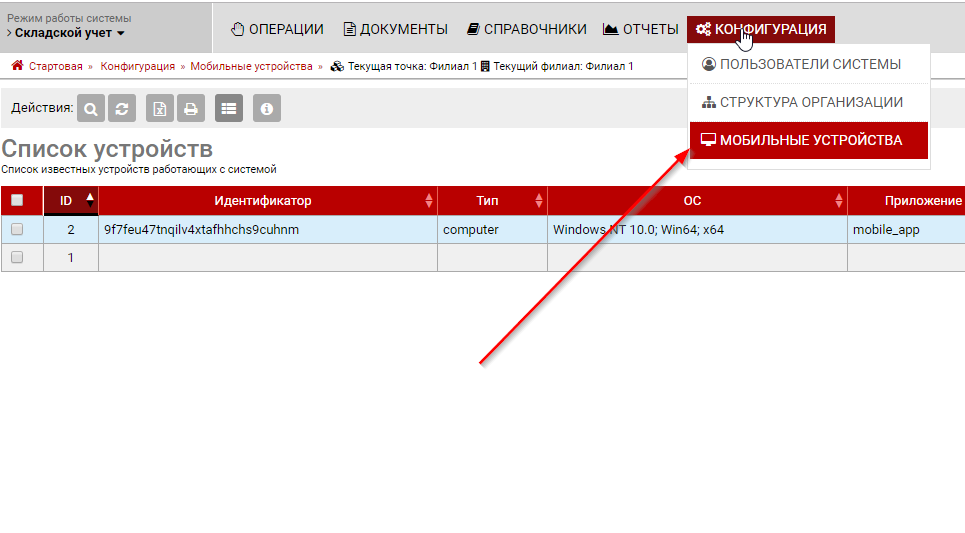Open the ОПЕРАЦИИ menu

(x=277, y=29)
